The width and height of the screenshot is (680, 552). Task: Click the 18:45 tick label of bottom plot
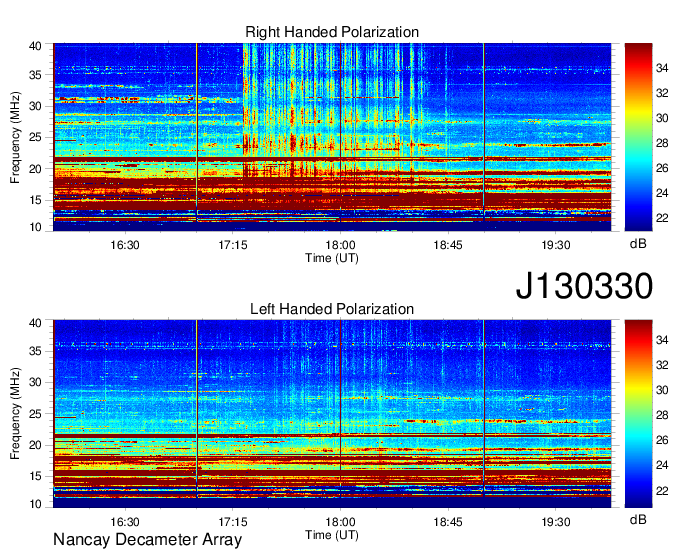click(x=448, y=522)
